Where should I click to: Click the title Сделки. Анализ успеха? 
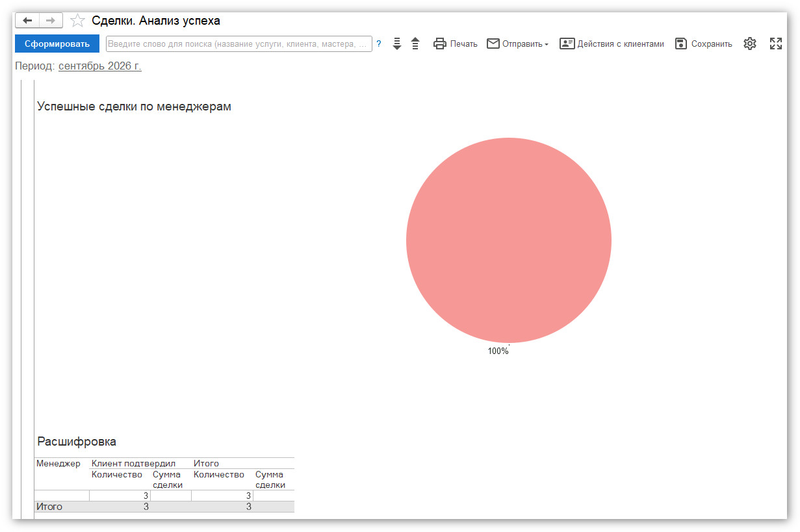[x=156, y=21]
